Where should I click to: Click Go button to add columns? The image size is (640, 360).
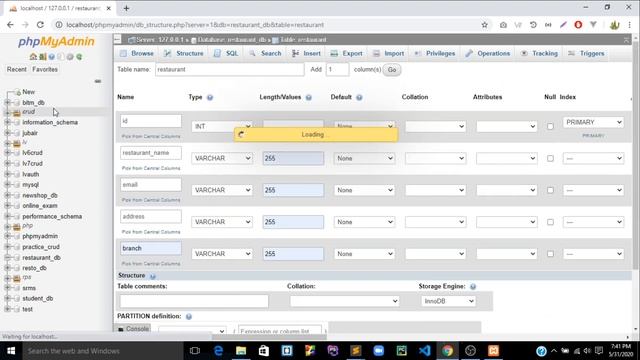(392, 70)
